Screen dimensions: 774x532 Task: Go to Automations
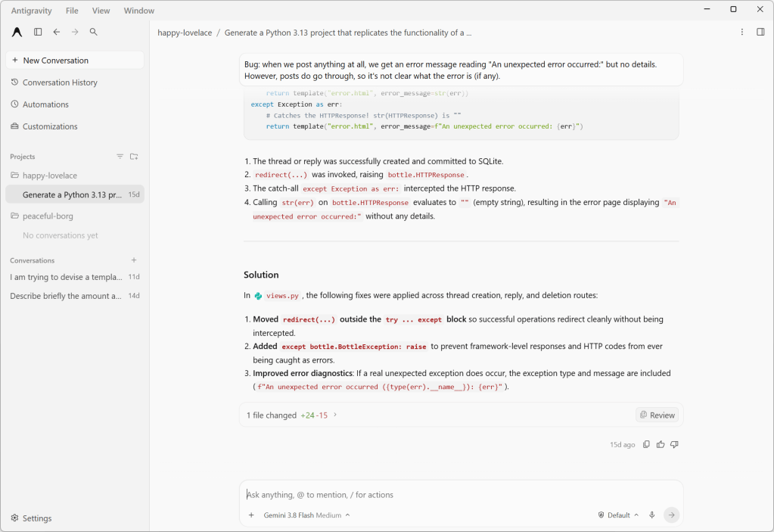click(x=75, y=104)
